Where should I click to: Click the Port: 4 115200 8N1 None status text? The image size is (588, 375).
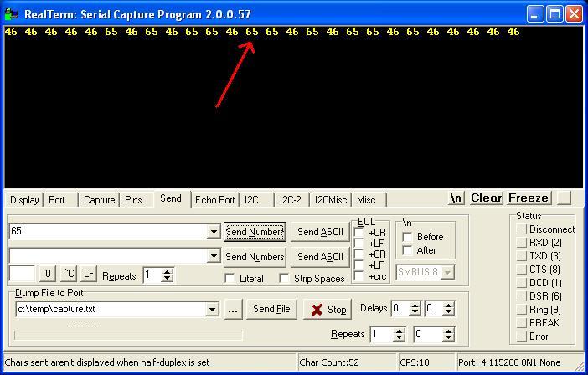(x=509, y=362)
